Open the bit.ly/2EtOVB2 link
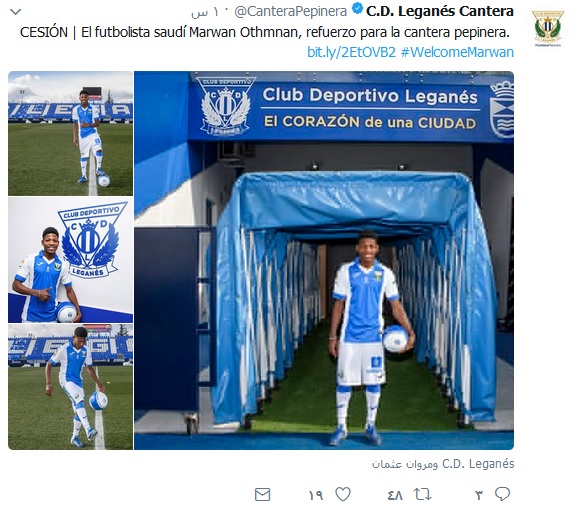 (351, 52)
